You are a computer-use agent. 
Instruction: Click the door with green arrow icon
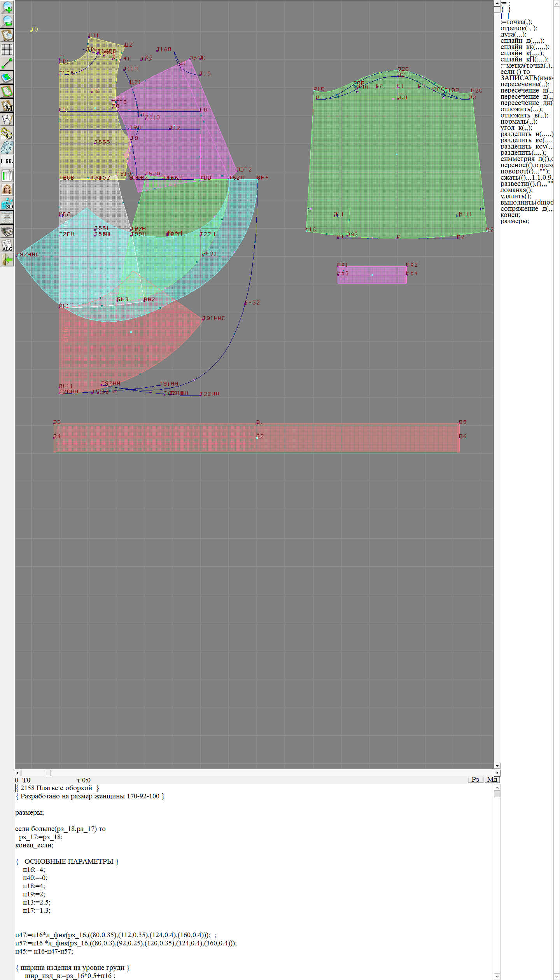[x=7, y=260]
